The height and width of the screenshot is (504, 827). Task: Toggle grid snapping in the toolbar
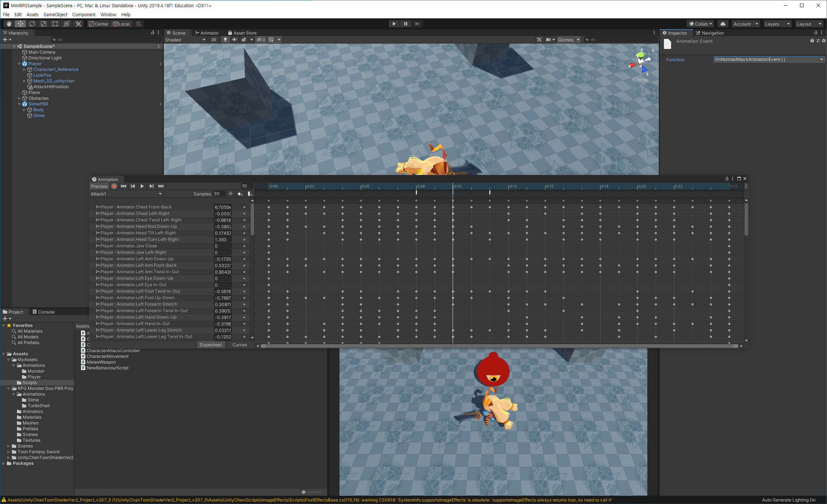(x=139, y=24)
